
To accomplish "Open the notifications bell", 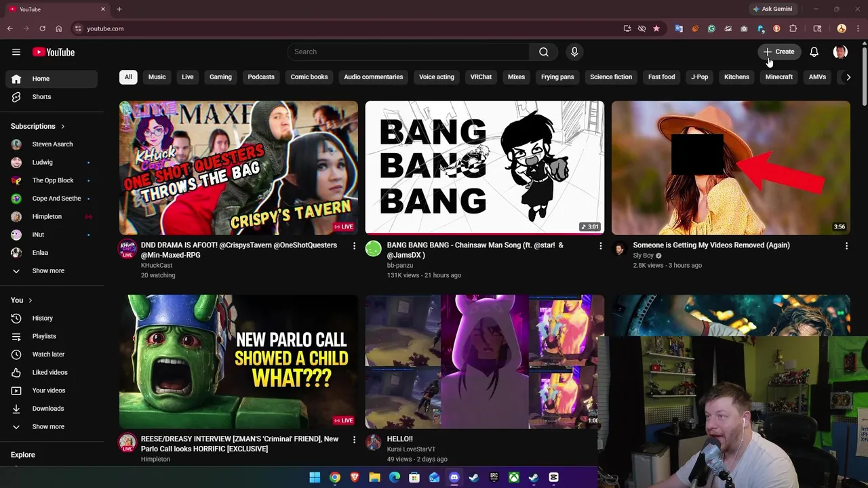I will [x=814, y=52].
